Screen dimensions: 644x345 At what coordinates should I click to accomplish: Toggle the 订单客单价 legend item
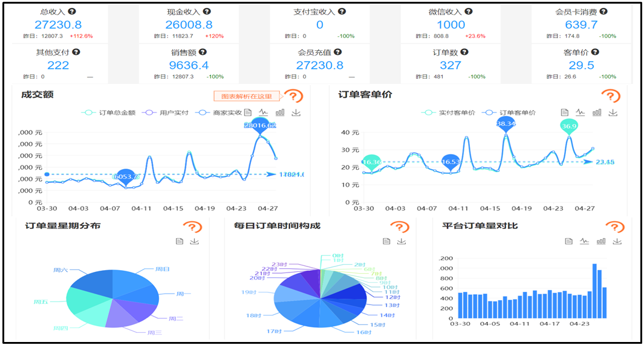511,113
